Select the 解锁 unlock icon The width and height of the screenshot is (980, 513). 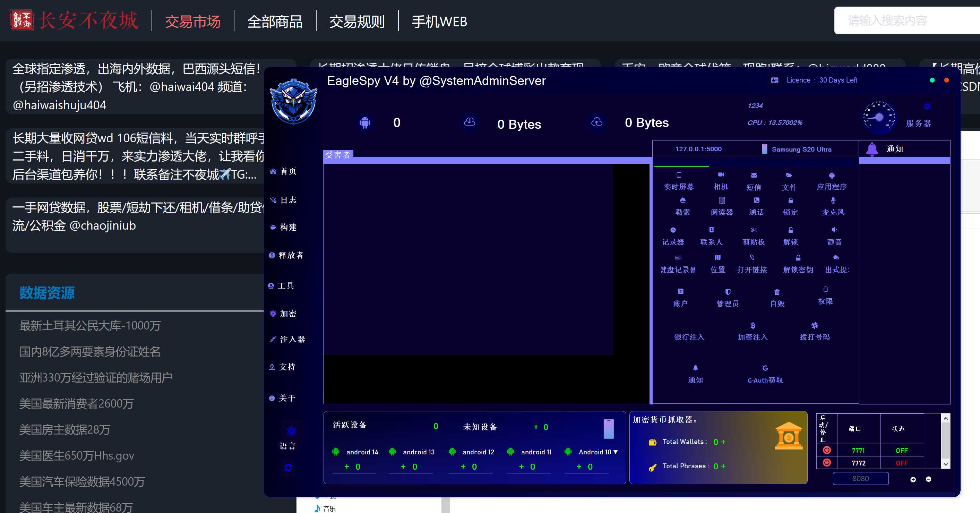[791, 230]
